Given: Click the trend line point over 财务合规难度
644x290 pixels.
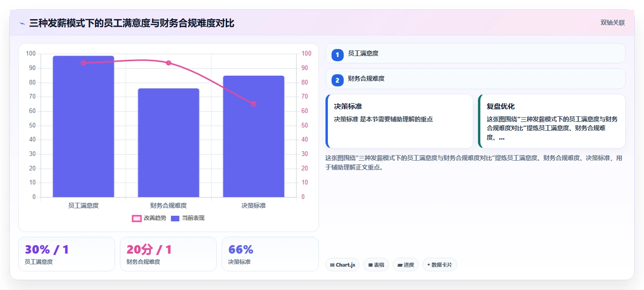Looking at the screenshot, I should tap(168, 63).
